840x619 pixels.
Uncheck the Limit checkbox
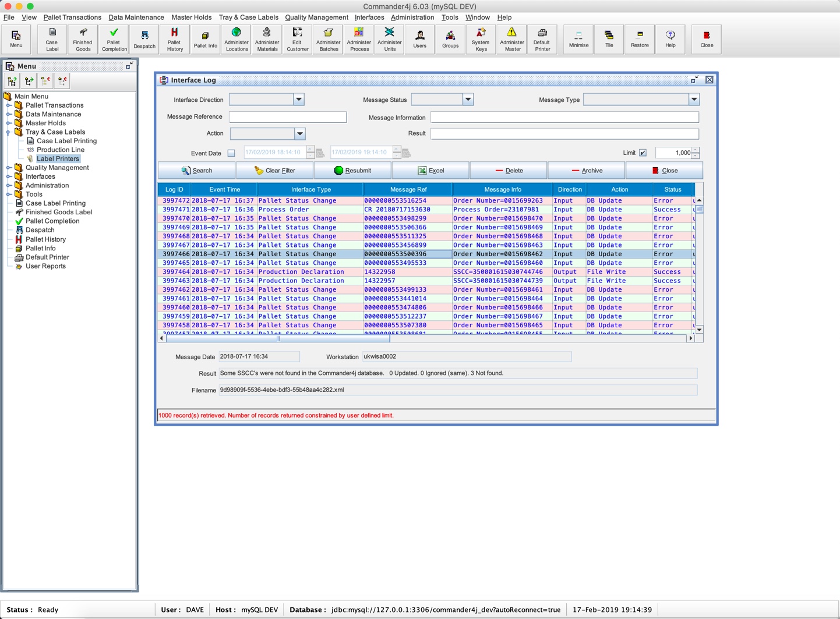[643, 153]
